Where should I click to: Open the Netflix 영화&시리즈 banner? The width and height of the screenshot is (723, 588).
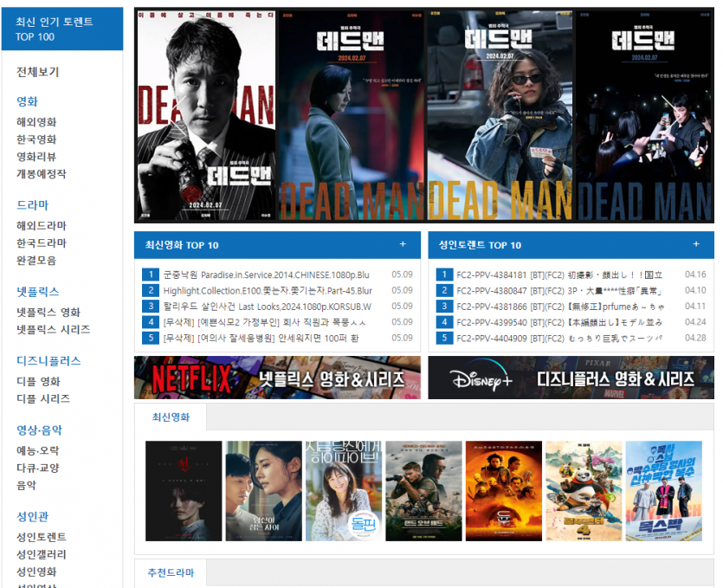(277, 378)
